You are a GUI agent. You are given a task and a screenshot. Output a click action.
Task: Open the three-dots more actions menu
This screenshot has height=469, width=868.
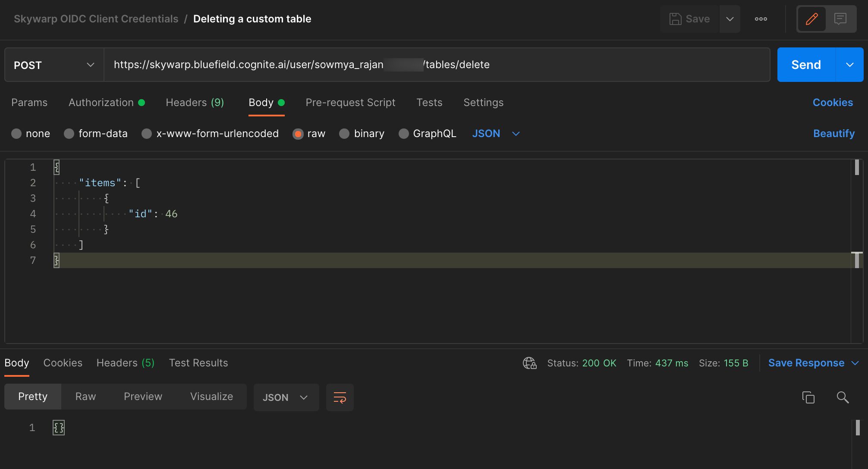click(x=761, y=19)
